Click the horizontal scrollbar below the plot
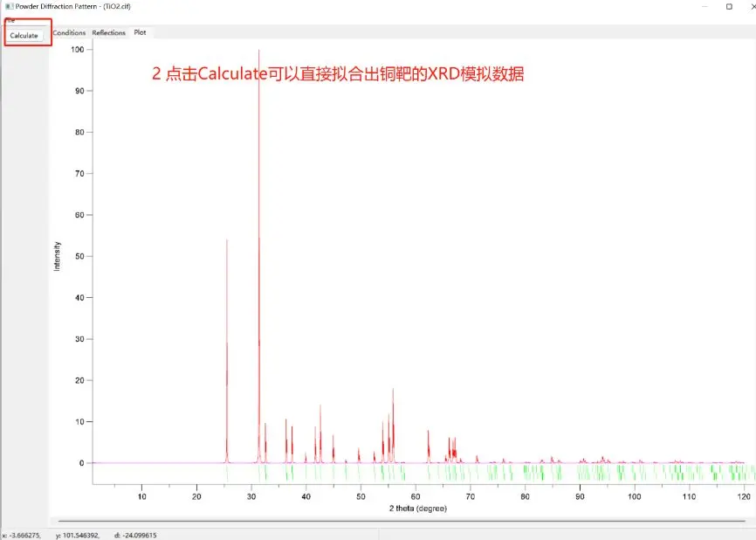The height and width of the screenshot is (540, 756). click(x=402, y=521)
